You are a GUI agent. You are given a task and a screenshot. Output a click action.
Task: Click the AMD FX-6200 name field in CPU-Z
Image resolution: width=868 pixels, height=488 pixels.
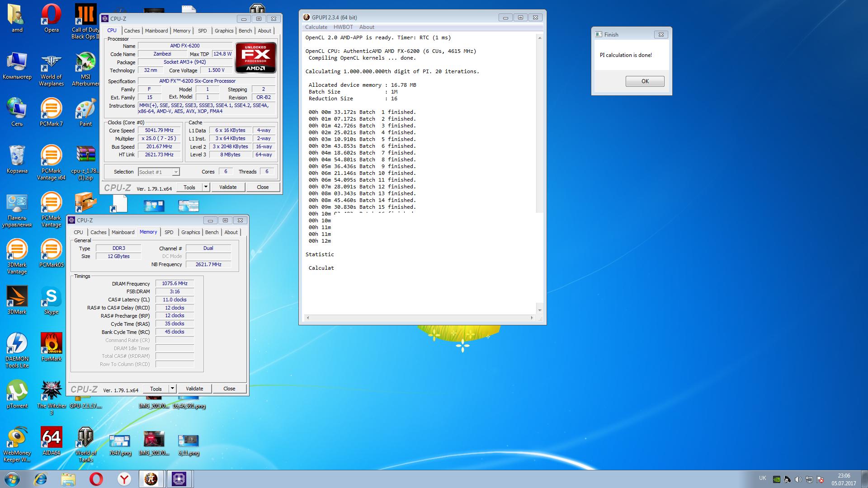185,46
